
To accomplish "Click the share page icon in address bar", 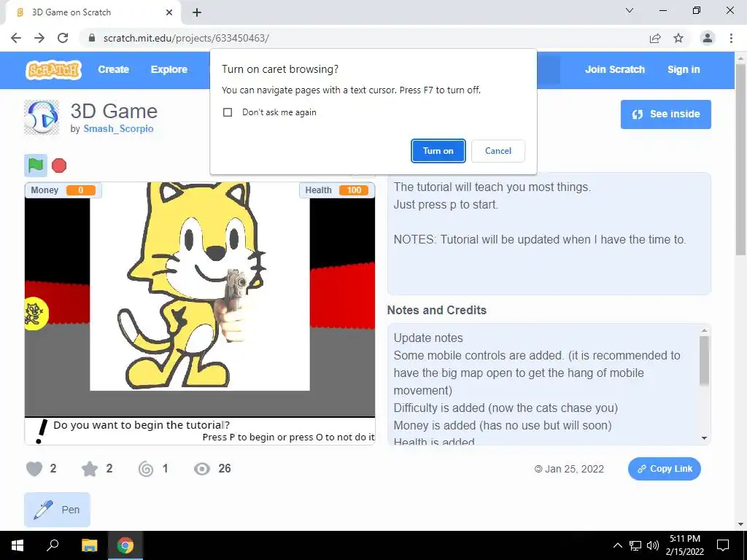I will click(655, 38).
